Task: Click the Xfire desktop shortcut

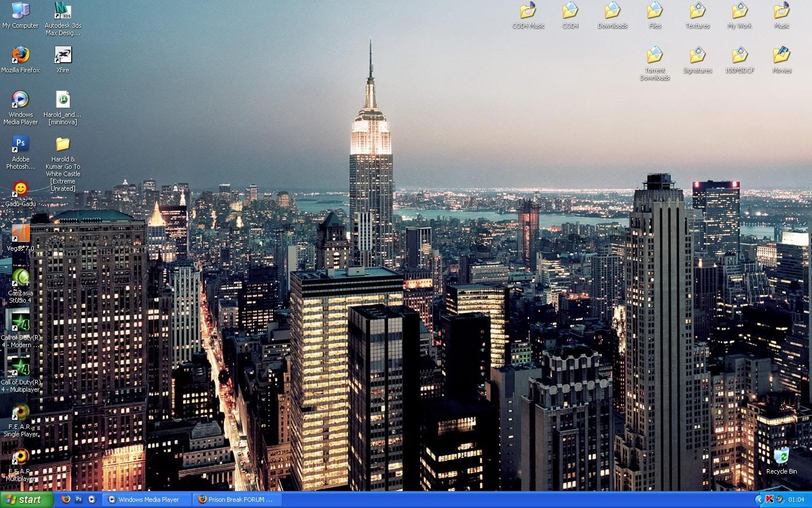Action: click(63, 56)
